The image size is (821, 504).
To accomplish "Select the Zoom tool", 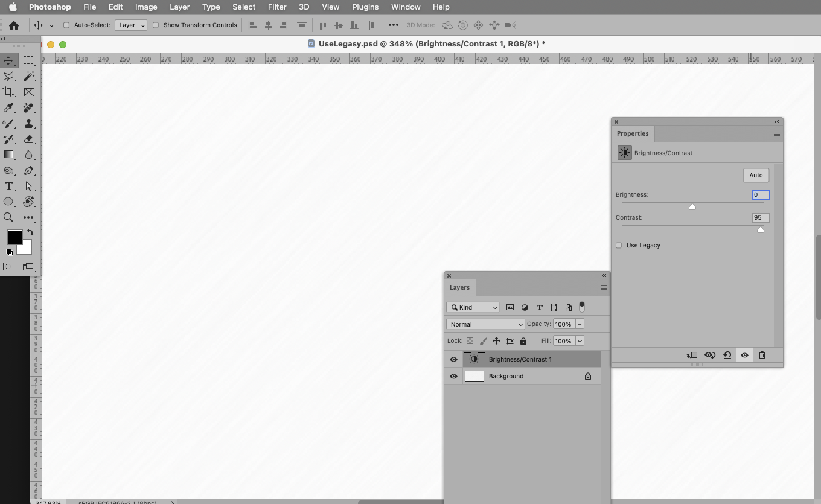I will tap(8, 218).
